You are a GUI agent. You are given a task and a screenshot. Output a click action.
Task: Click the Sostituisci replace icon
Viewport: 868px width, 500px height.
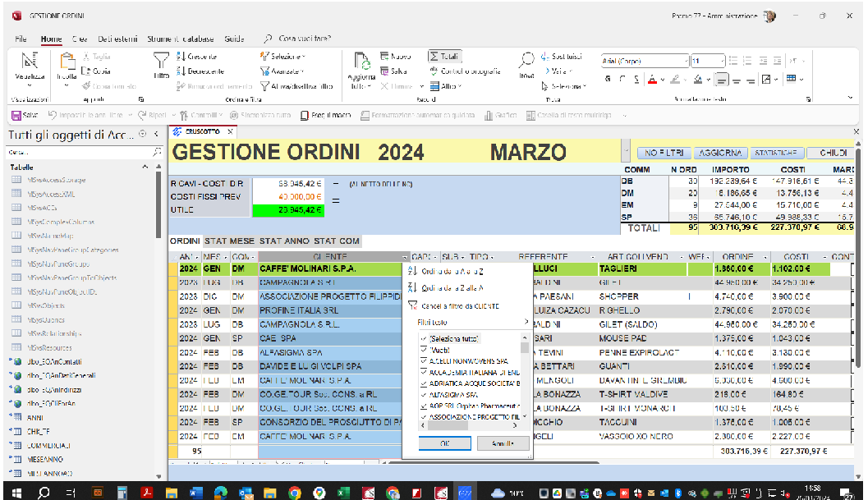545,56
